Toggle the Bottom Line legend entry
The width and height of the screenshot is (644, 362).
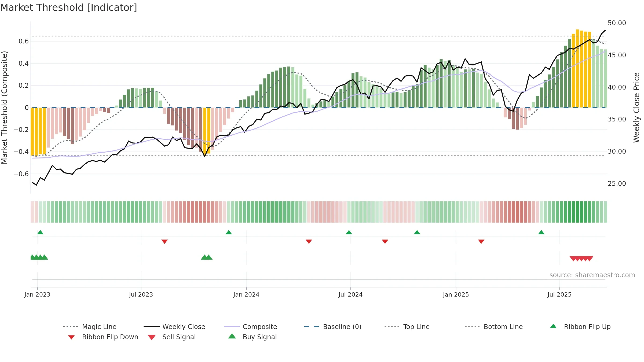pyautogui.click(x=494, y=327)
